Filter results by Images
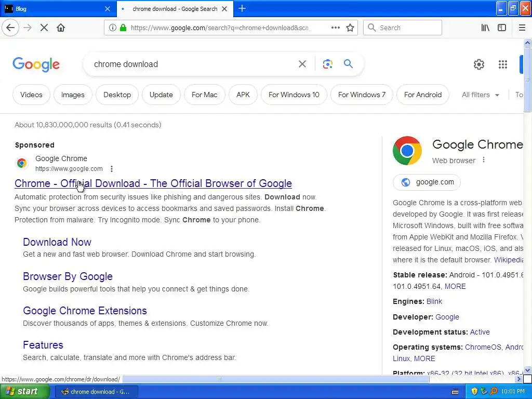 pos(73,95)
